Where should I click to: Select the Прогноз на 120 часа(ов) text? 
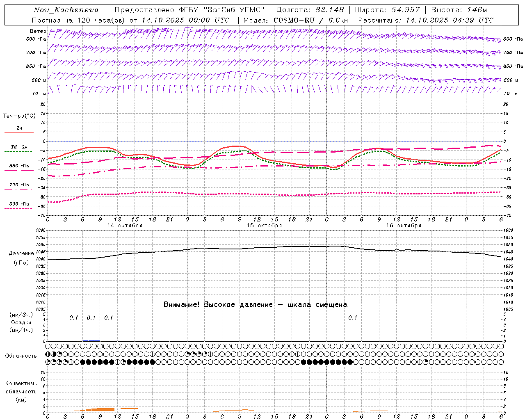pyautogui.click(x=79, y=20)
